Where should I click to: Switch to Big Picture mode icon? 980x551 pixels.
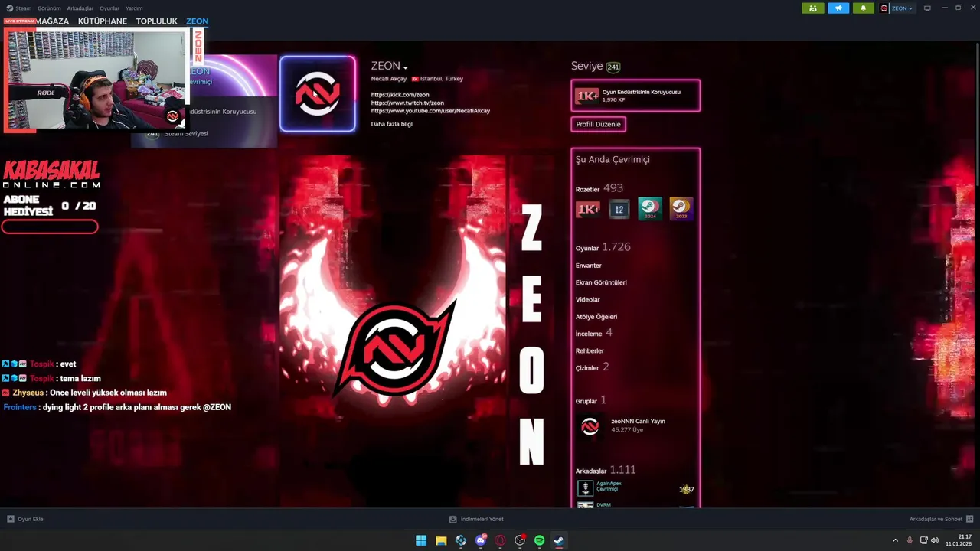(x=927, y=8)
